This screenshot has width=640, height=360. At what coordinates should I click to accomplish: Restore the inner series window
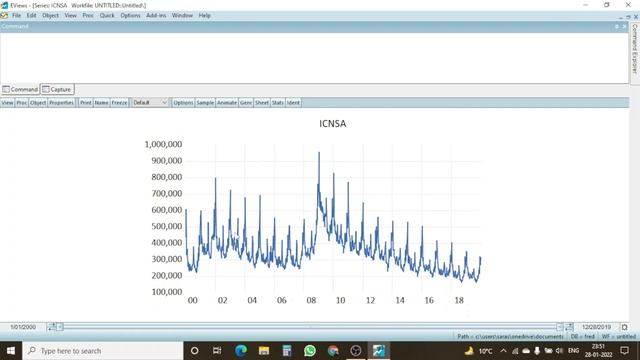(x=628, y=17)
